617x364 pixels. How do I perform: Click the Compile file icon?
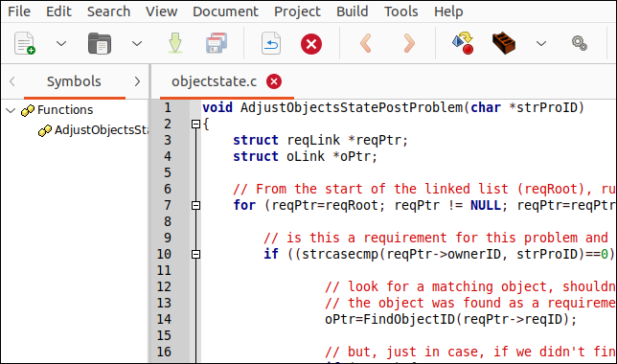tap(463, 43)
